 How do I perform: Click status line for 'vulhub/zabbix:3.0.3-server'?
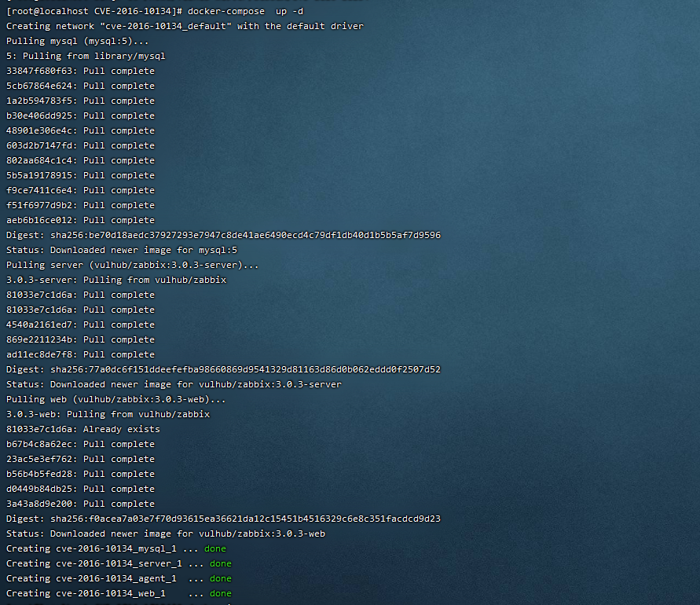coord(174,384)
